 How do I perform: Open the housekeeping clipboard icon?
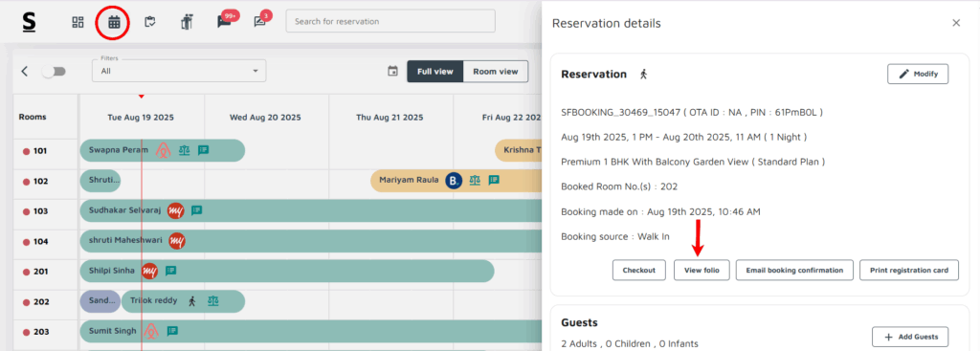click(x=150, y=22)
